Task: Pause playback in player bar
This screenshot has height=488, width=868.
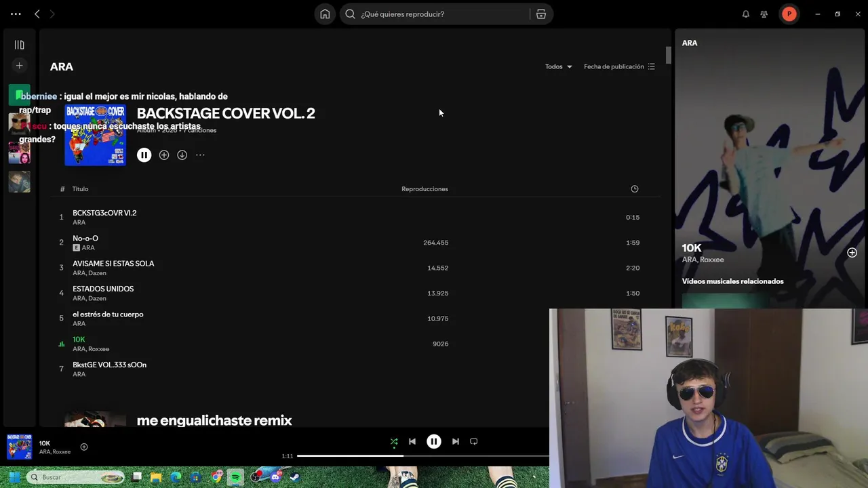Action: click(434, 442)
